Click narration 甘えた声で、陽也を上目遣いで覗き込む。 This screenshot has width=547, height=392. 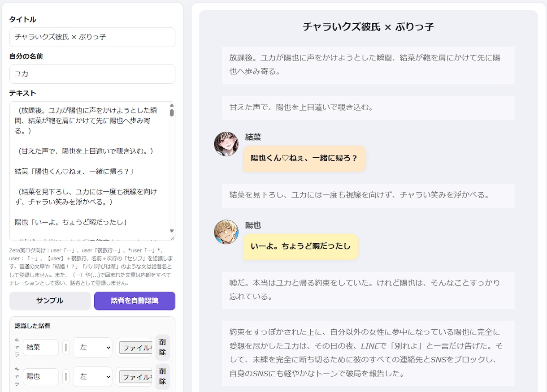[368, 108]
